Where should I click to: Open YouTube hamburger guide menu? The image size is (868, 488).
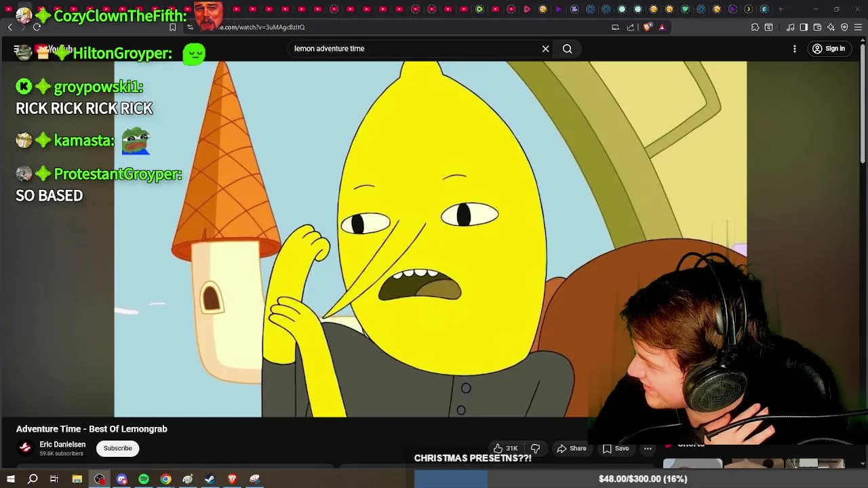point(17,49)
